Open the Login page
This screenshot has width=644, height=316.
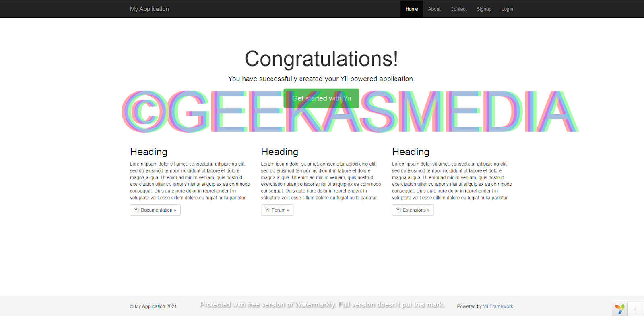(507, 9)
